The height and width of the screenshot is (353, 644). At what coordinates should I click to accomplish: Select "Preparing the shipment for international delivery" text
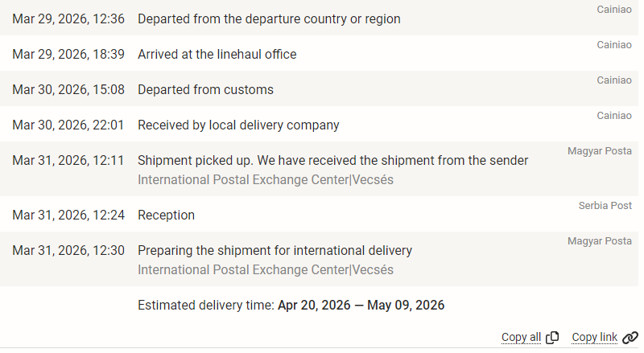coord(275,251)
